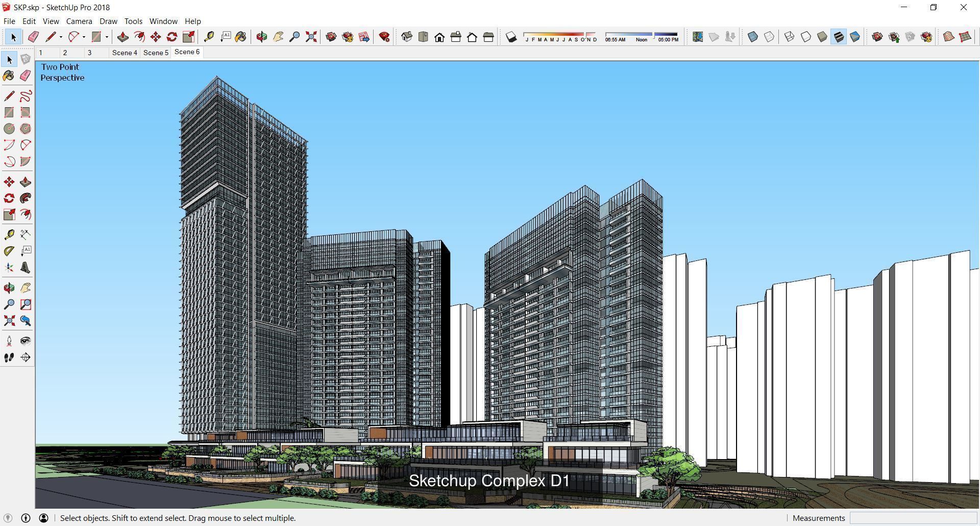The height and width of the screenshot is (526, 980).
Task: Select the Pie arc tool
Action: click(x=26, y=161)
